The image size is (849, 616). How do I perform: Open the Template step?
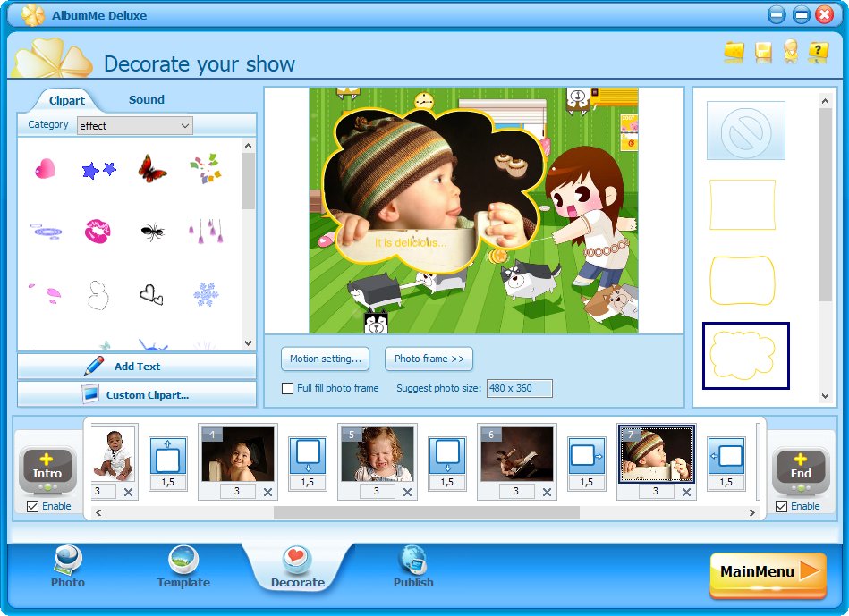(183, 567)
